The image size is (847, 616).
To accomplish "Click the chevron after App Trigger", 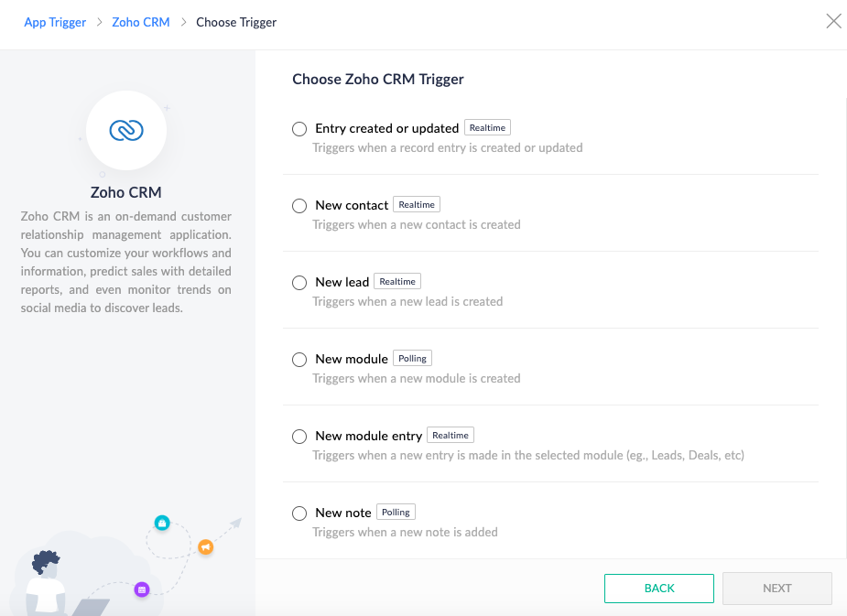I will [x=100, y=22].
